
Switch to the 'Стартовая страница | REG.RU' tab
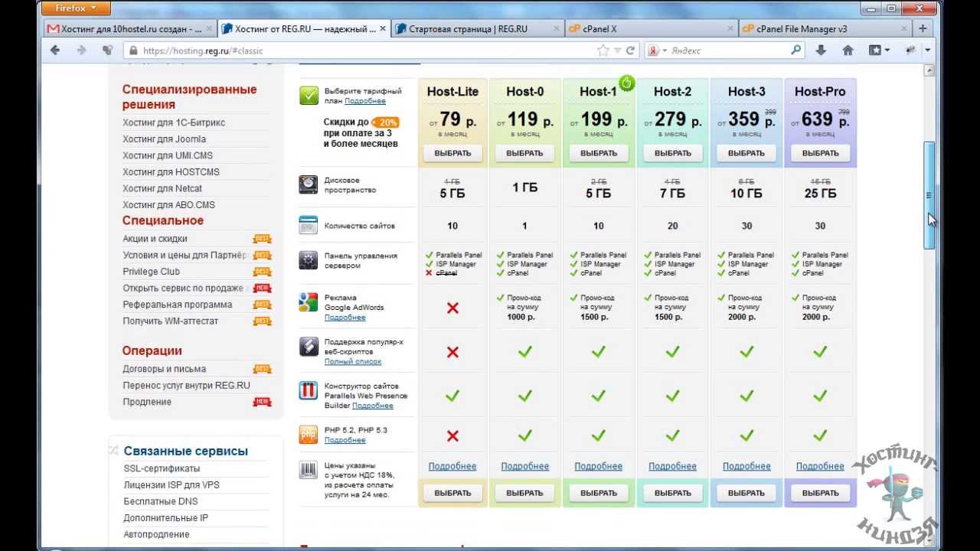pos(476,29)
